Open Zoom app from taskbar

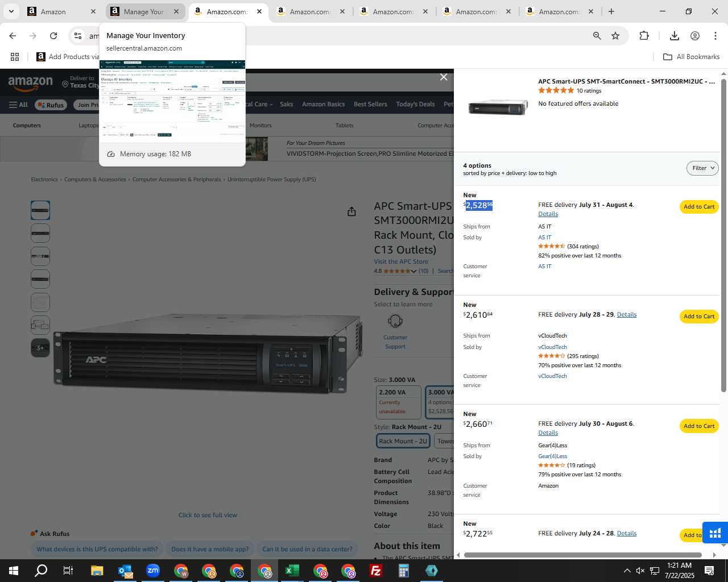click(x=153, y=571)
